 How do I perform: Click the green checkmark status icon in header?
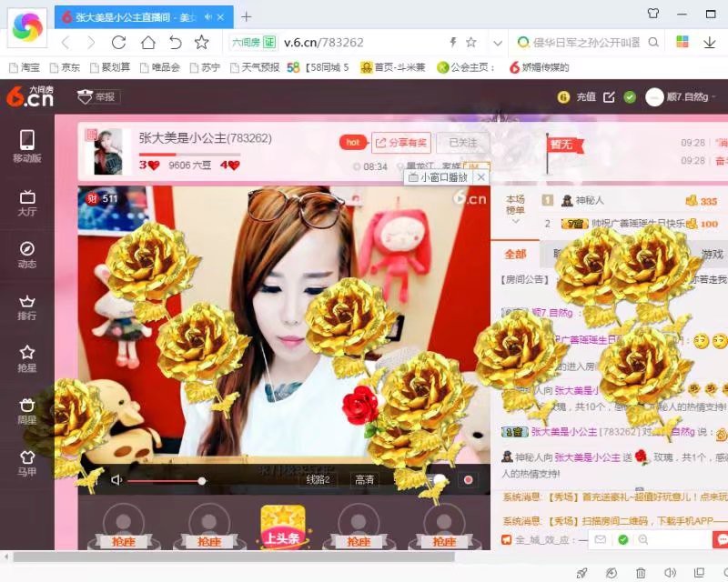click(630, 97)
